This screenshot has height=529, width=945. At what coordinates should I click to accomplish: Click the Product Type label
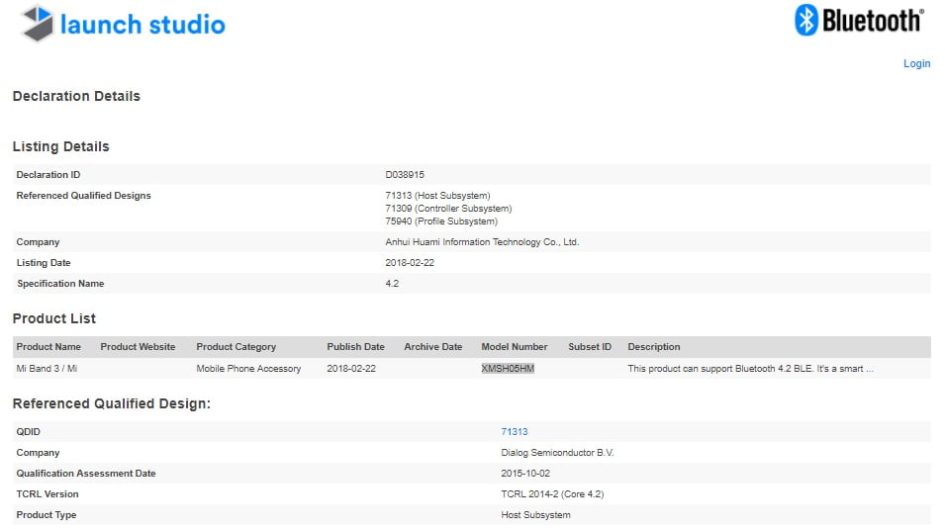46,515
